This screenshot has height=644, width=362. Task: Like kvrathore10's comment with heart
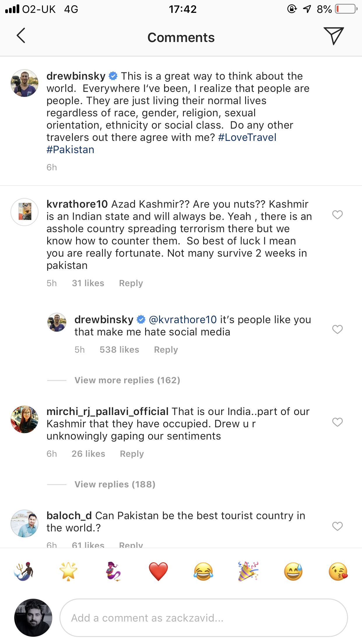(x=337, y=215)
